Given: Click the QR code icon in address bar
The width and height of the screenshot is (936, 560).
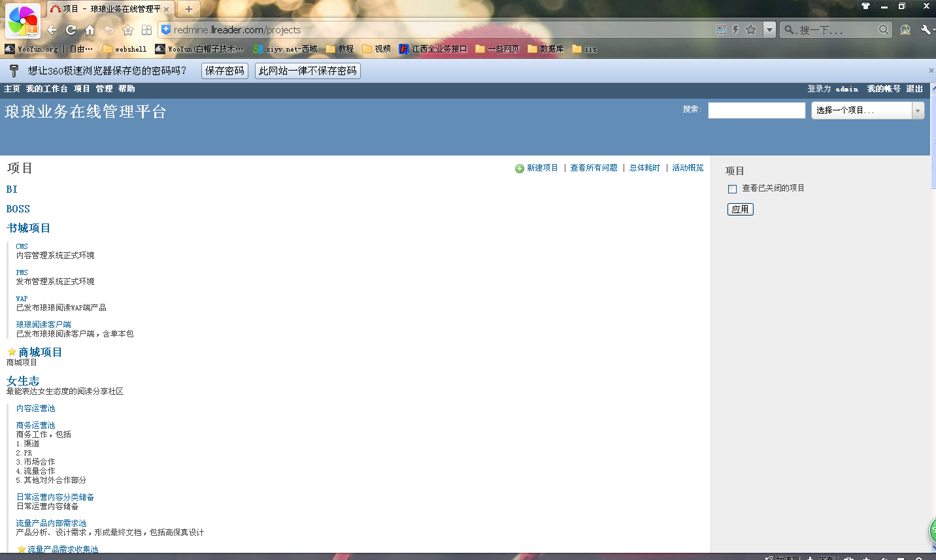Looking at the screenshot, I should (721, 29).
